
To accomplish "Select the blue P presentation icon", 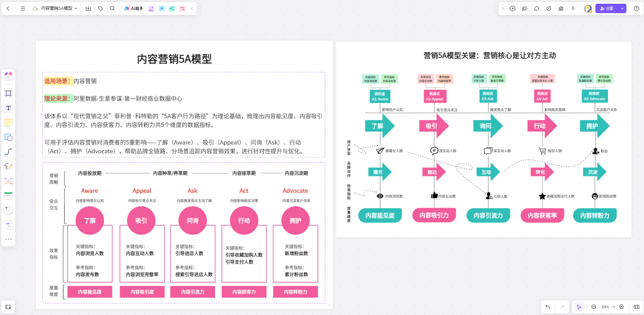I will (x=162, y=8).
